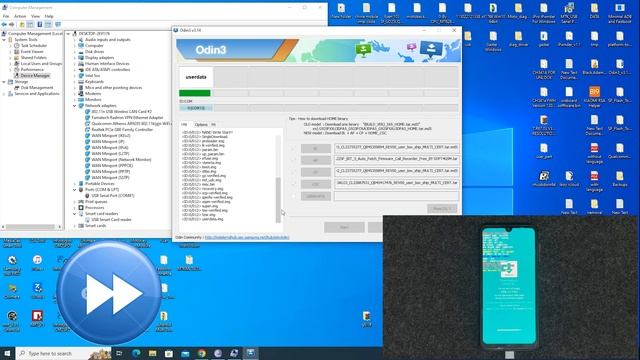Open the Odin Community link
Image resolution: width=640 pixels, height=360 pixels.
tap(247, 237)
